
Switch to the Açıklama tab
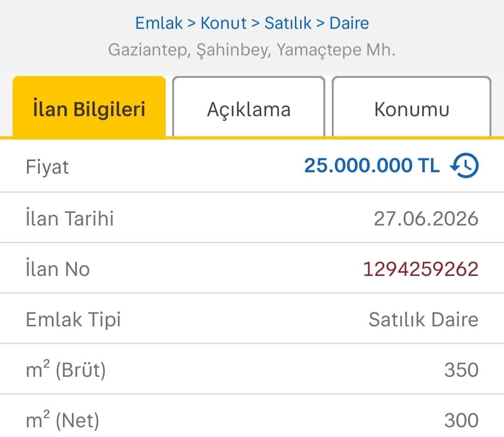249,107
